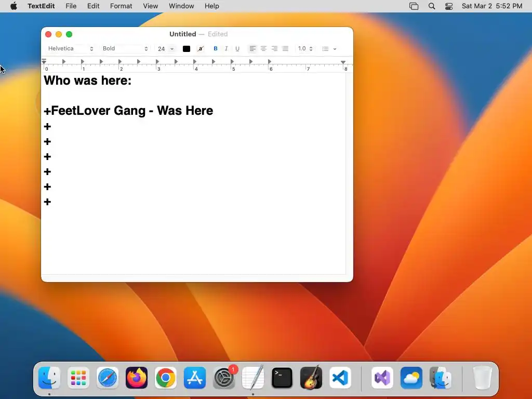This screenshot has width=532, height=399.
Task: Launch Firefox from the Dock
Action: [137, 378]
